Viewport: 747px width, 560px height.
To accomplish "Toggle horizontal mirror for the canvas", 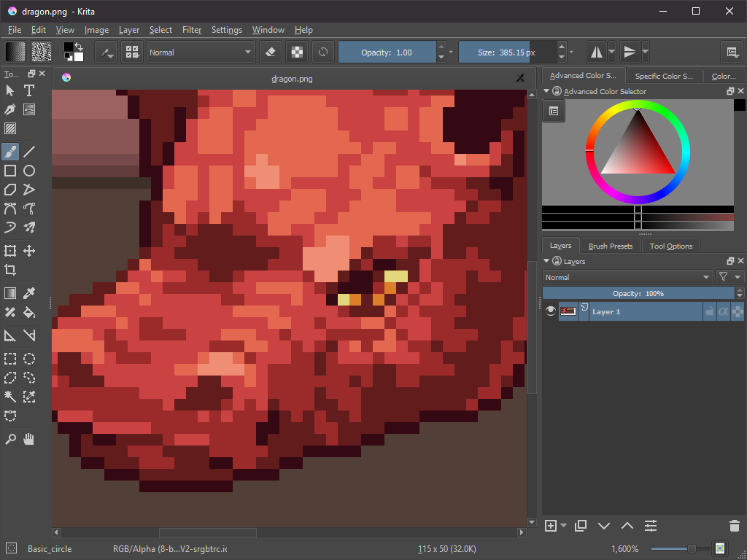I will [x=596, y=52].
